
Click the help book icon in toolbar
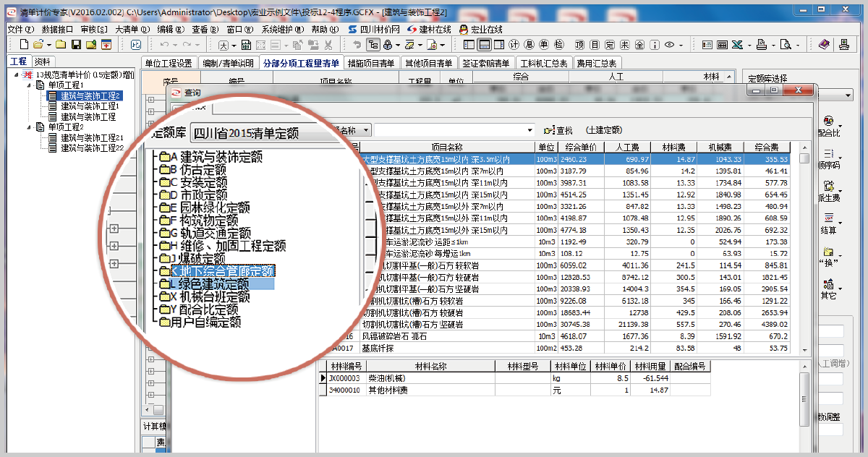tap(825, 45)
